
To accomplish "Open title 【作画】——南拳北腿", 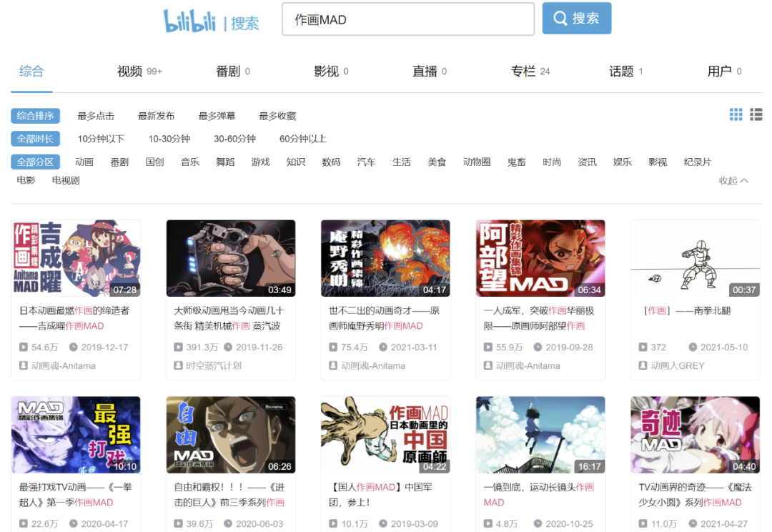I will click(688, 311).
